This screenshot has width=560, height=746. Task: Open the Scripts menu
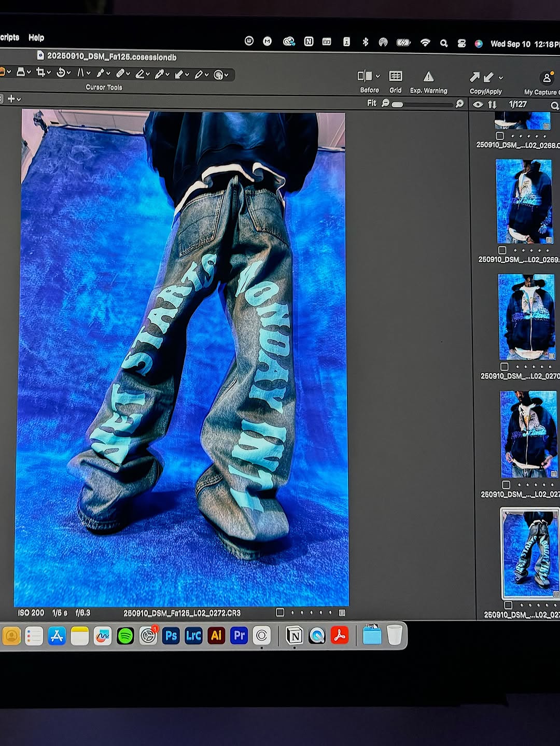tap(9, 37)
